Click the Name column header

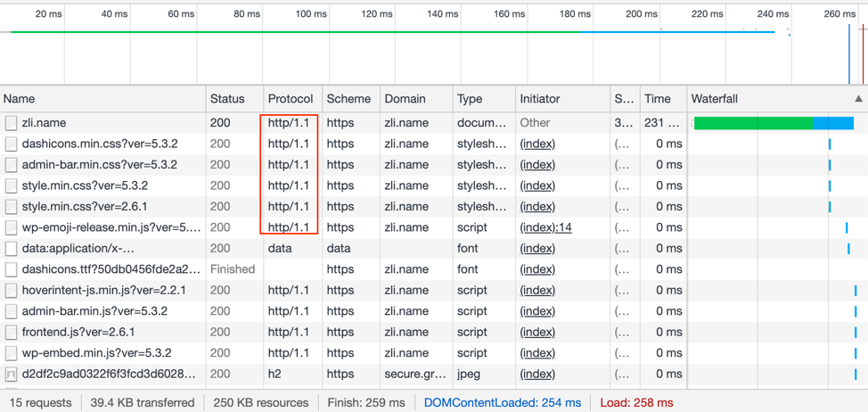pyautogui.click(x=20, y=99)
